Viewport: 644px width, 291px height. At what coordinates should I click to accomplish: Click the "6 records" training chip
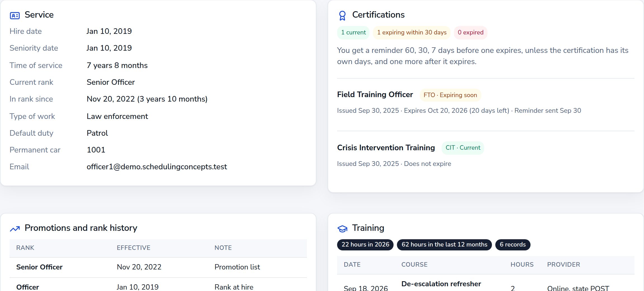513,245
